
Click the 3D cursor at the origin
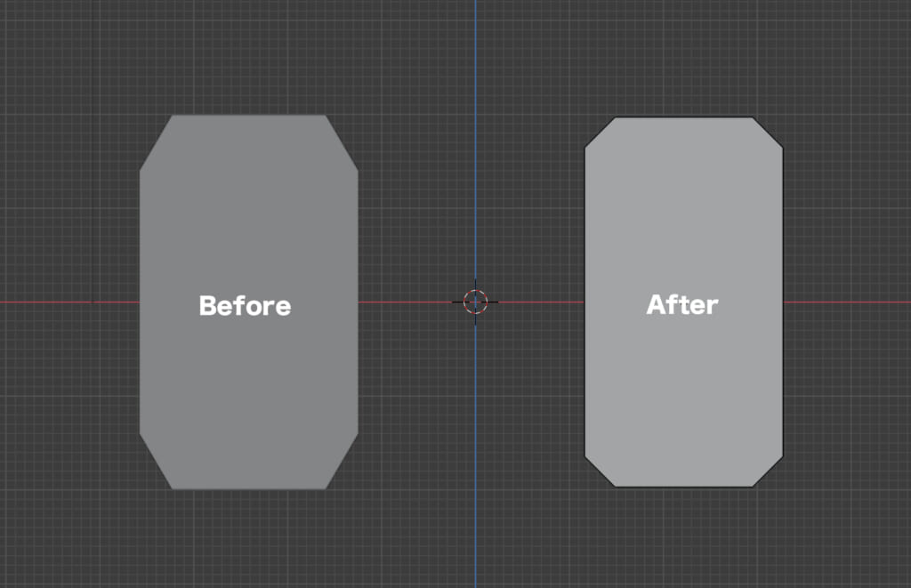pyautogui.click(x=475, y=302)
